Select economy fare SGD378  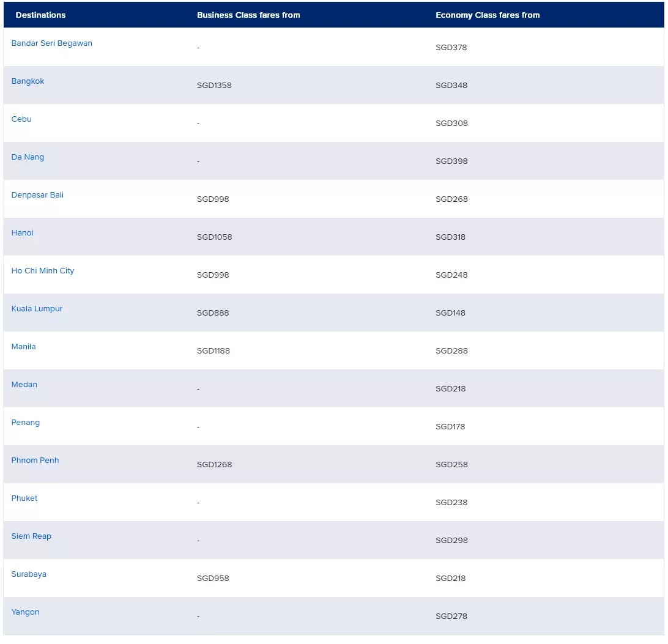click(x=451, y=47)
